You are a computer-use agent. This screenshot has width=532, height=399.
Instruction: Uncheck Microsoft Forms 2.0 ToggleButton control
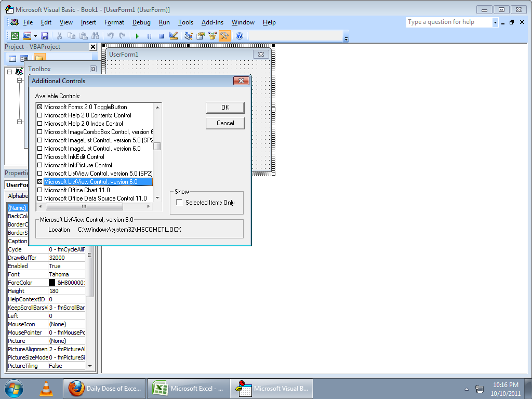39,107
